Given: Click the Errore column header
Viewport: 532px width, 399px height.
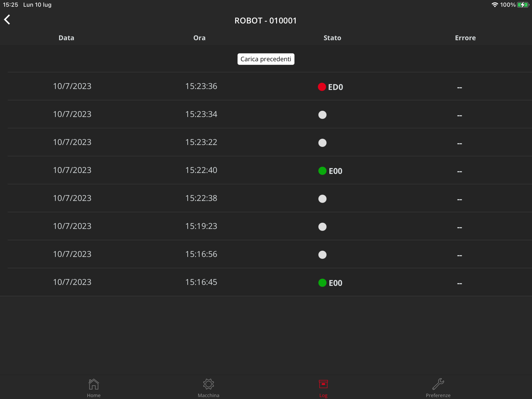Looking at the screenshot, I should click(x=465, y=38).
